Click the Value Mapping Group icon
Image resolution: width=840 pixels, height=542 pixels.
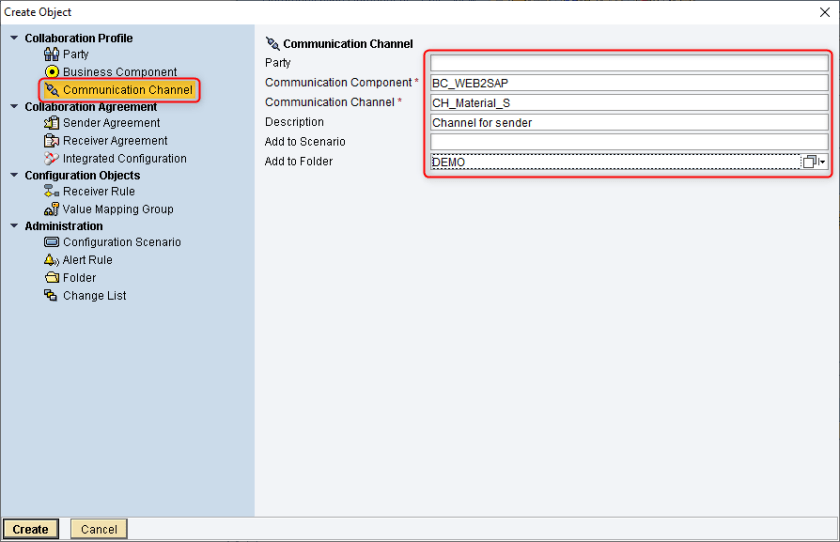coord(52,209)
